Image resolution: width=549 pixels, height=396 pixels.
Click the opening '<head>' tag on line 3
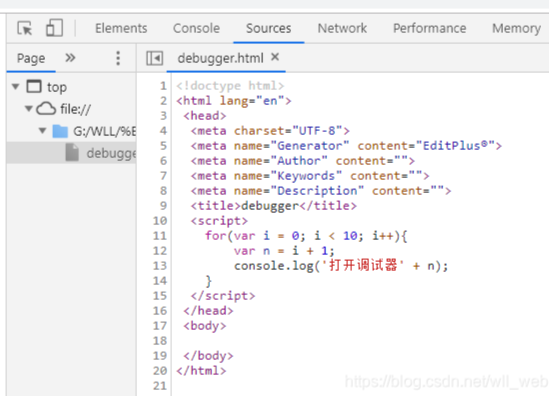click(x=205, y=116)
